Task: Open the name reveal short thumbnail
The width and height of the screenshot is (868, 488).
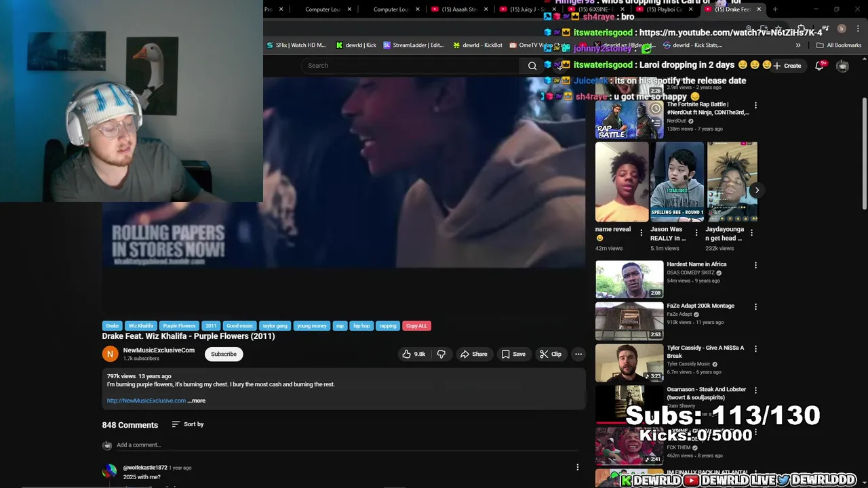Action: tap(622, 182)
